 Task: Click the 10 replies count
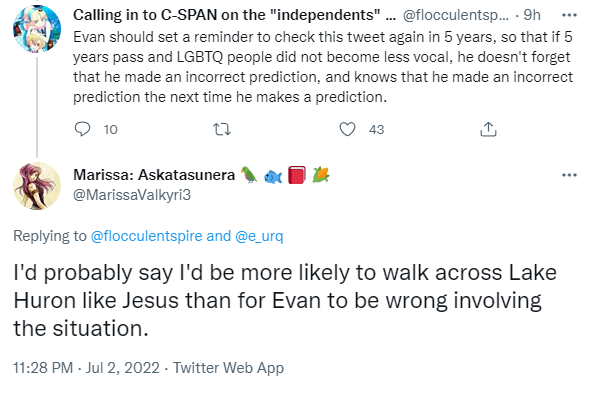(x=111, y=130)
